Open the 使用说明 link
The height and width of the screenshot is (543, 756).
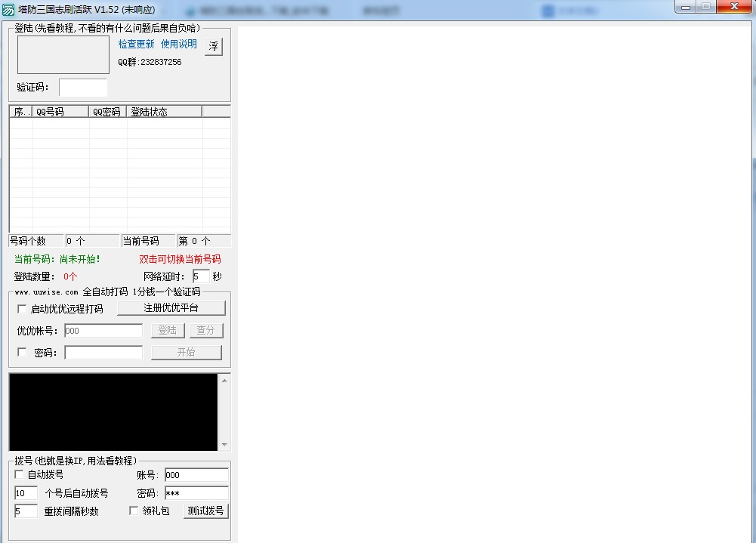179,45
